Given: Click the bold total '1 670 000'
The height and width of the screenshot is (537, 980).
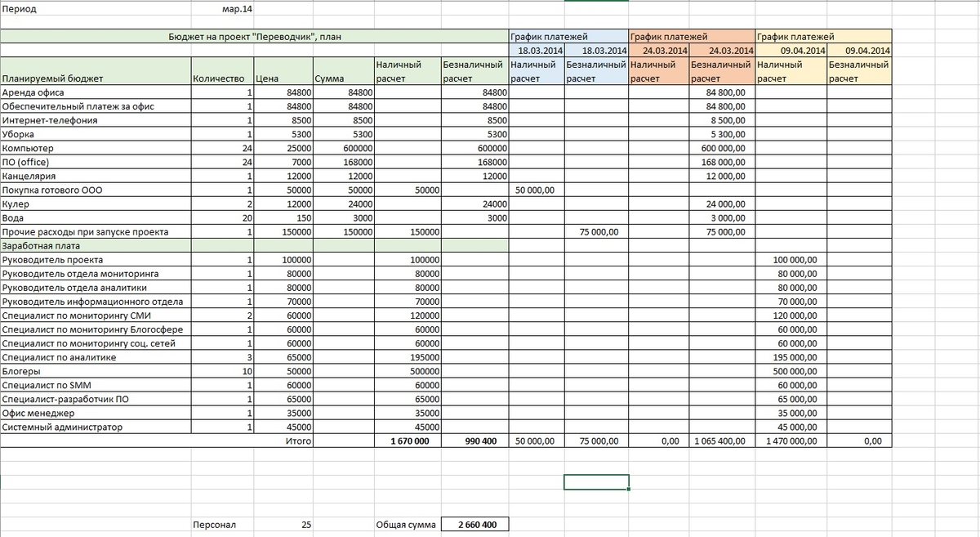Looking at the screenshot, I should 408,441.
